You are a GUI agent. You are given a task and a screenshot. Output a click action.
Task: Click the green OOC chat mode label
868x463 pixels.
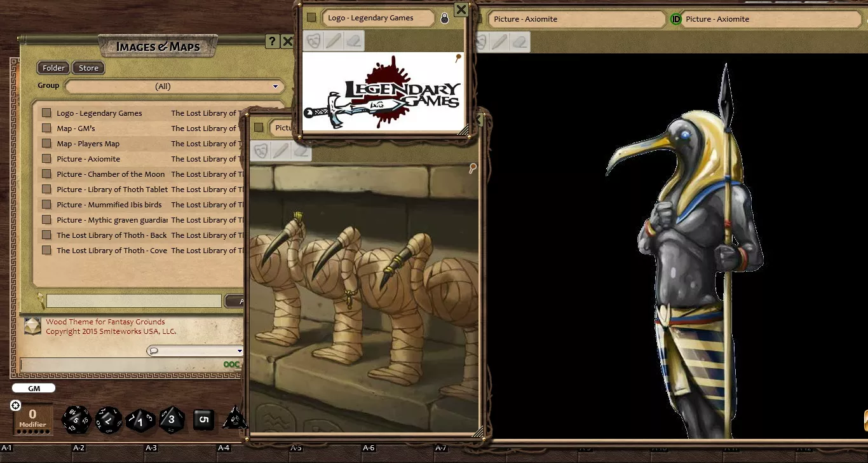pyautogui.click(x=232, y=365)
